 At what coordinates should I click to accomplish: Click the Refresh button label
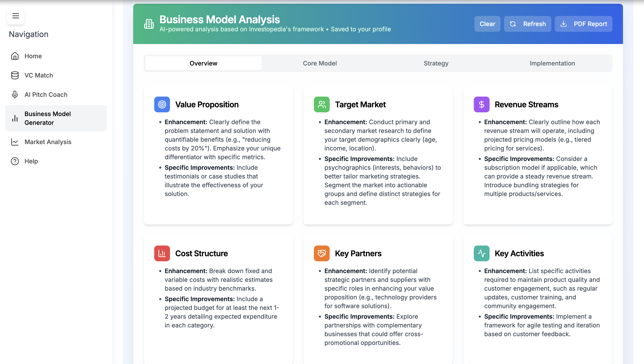(x=534, y=24)
